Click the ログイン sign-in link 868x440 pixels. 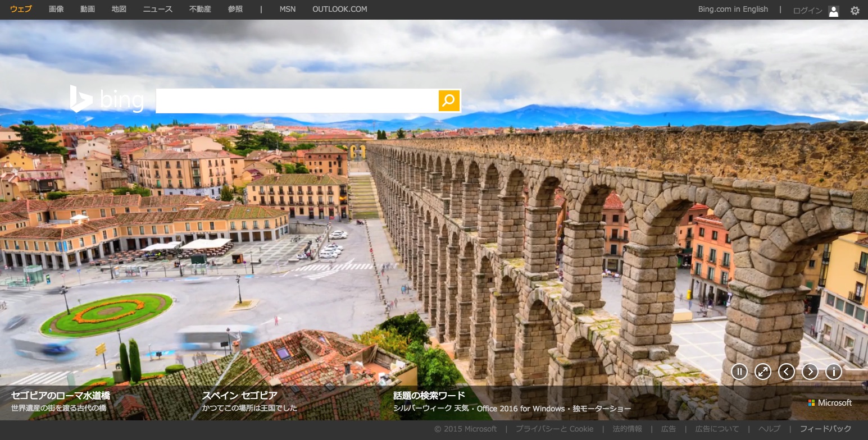point(807,11)
